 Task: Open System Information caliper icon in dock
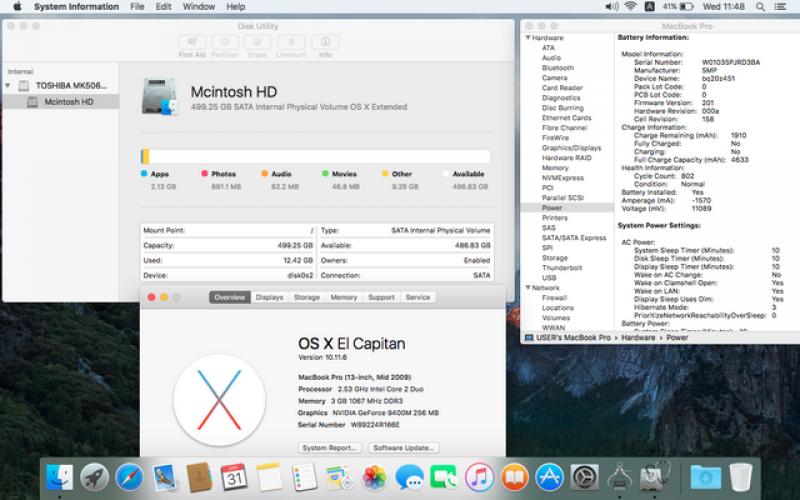[x=619, y=478]
